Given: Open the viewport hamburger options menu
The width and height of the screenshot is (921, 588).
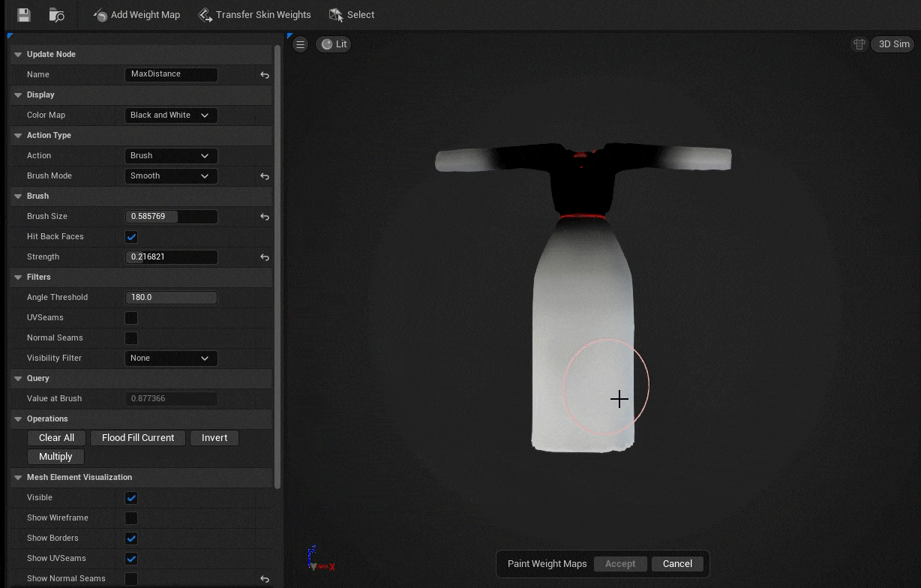Looking at the screenshot, I should coord(301,44).
